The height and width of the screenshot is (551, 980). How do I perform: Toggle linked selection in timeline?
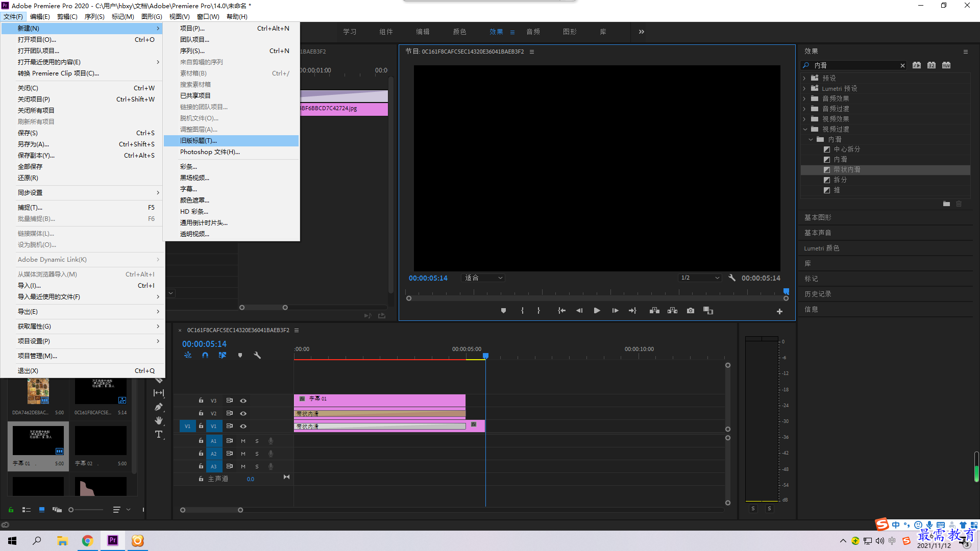pos(223,355)
